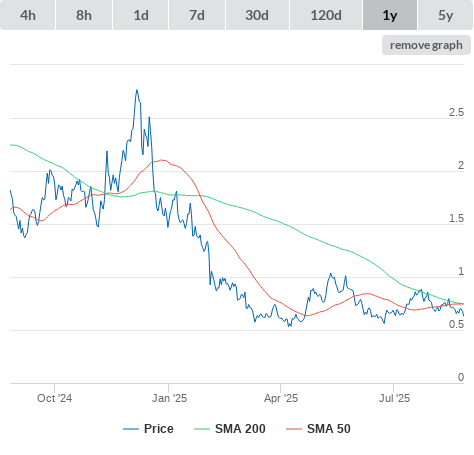
Task: Select the 30d time range
Action: (x=257, y=15)
